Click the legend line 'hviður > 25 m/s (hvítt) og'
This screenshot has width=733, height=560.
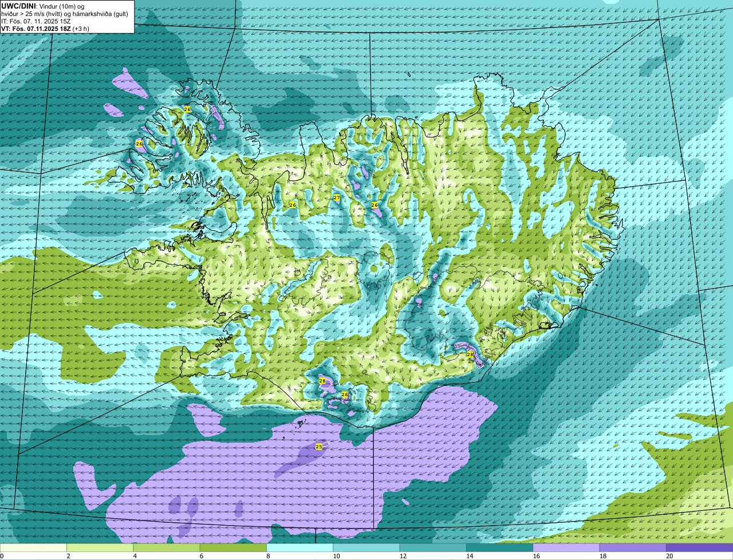click(36, 14)
